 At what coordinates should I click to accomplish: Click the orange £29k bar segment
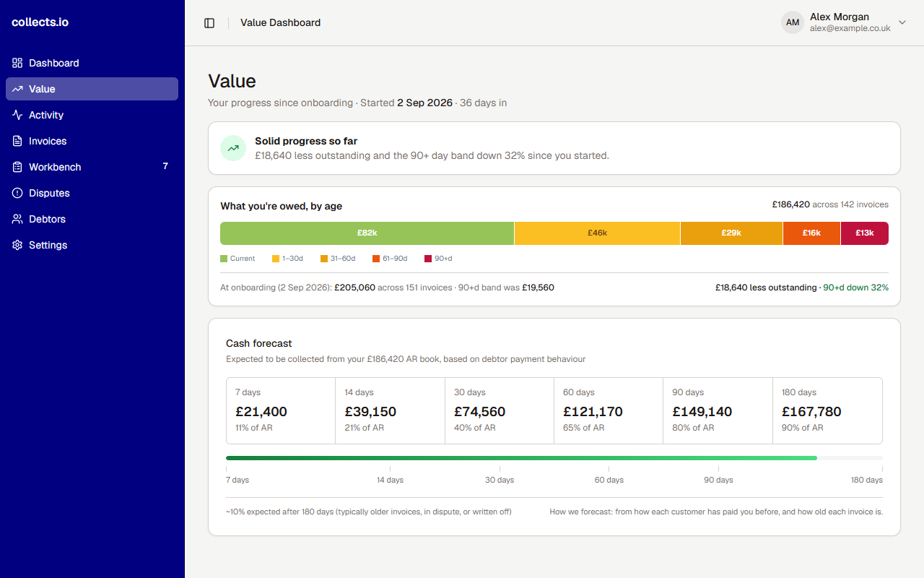(x=731, y=233)
